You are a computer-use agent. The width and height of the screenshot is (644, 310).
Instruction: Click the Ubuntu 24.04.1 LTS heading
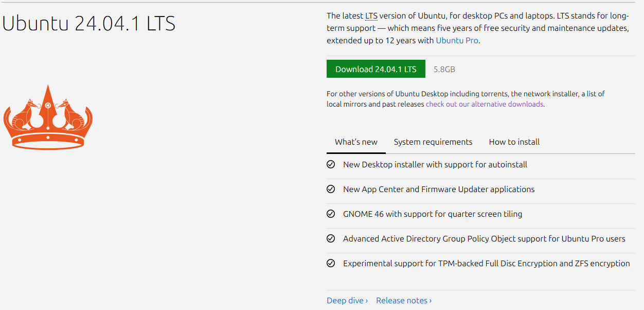pyautogui.click(x=89, y=23)
